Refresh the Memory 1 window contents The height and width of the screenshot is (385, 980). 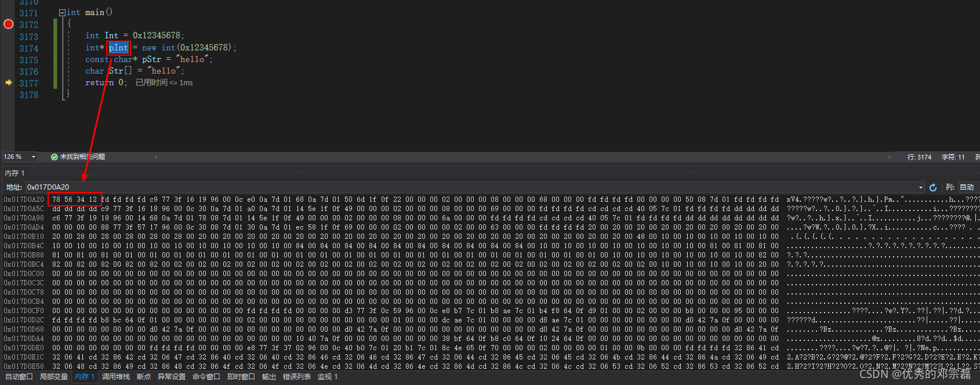click(x=933, y=187)
